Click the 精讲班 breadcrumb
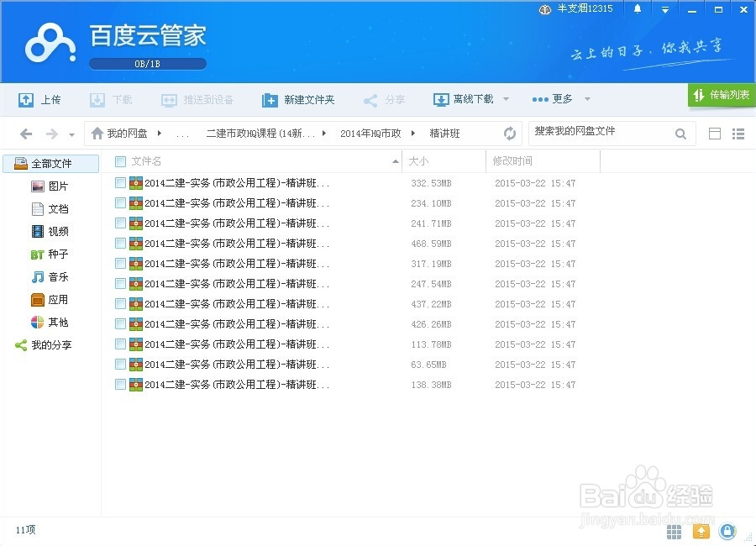756x546 pixels. pos(444,134)
